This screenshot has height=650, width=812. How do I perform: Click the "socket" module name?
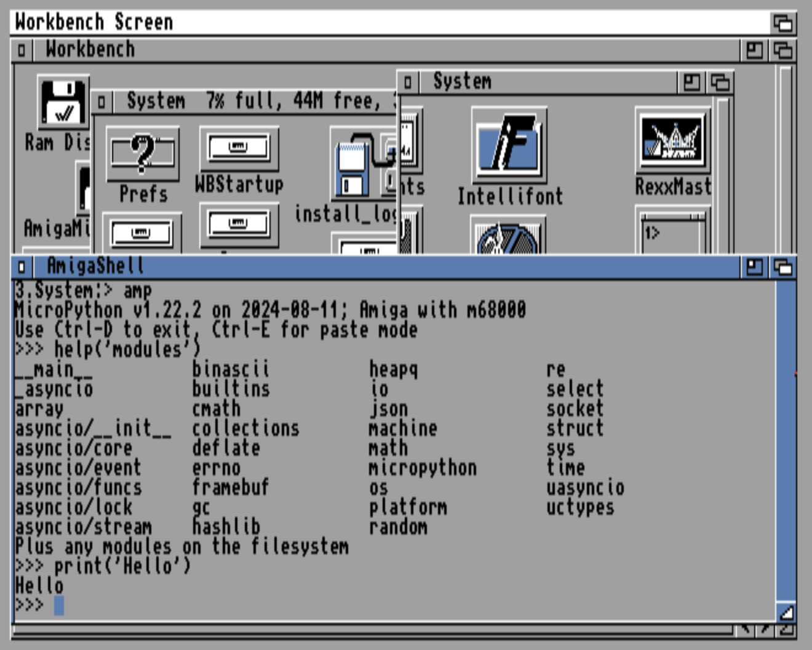pyautogui.click(x=576, y=409)
